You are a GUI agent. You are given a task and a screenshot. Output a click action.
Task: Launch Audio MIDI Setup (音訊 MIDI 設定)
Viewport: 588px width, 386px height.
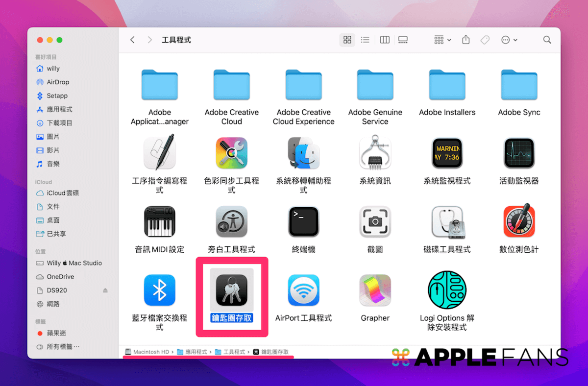click(160, 221)
